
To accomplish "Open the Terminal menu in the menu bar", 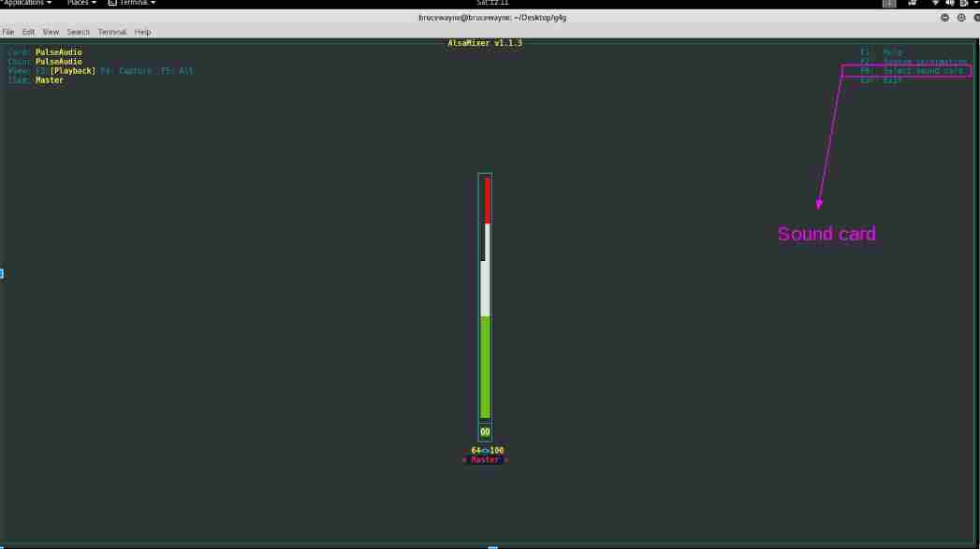I will coord(112,32).
